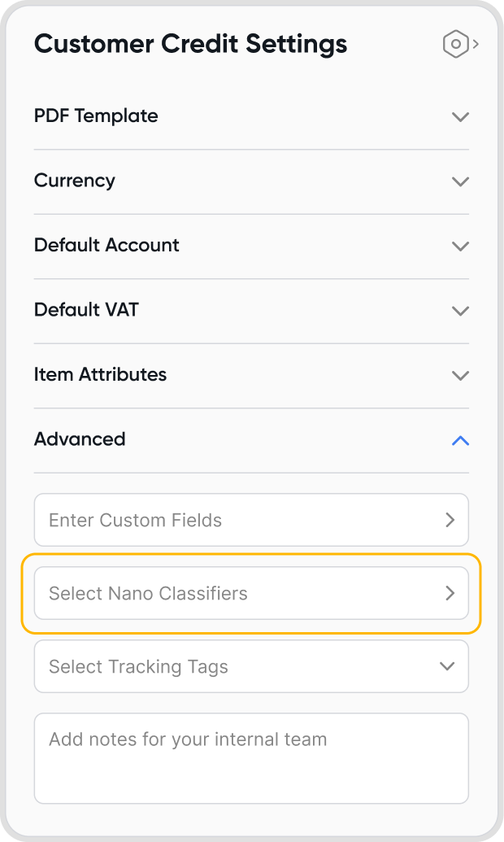This screenshot has height=842, width=504.
Task: Click the Default VAT chevron arrow
Action: coord(460,311)
